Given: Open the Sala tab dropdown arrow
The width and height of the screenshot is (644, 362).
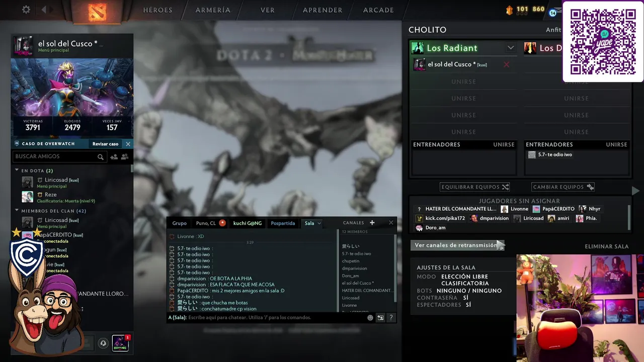Looking at the screenshot, I should point(319,223).
